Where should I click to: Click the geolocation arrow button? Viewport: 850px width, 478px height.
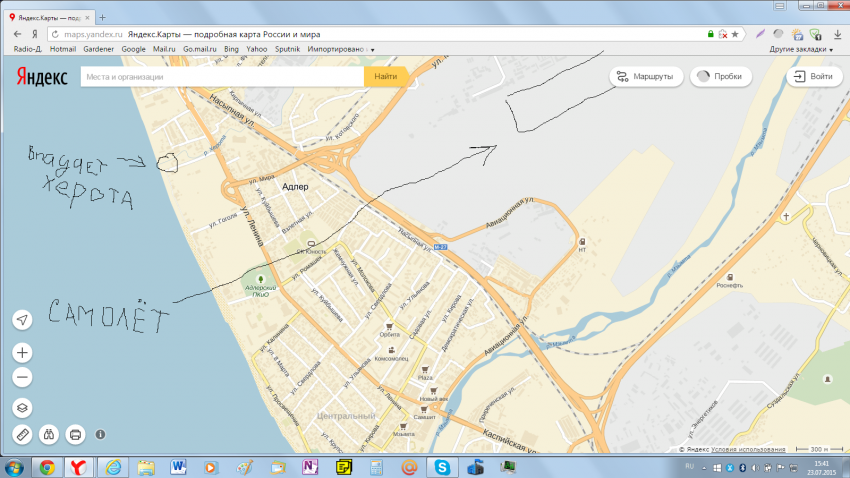click(23, 320)
